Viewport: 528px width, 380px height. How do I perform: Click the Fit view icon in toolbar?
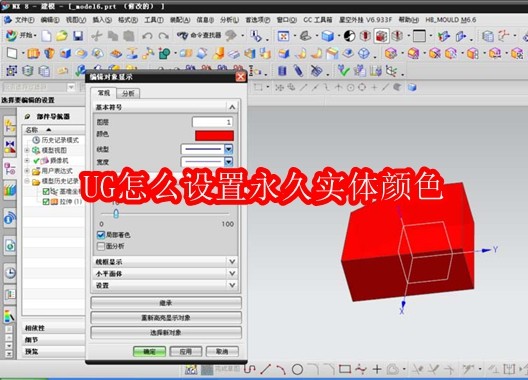(x=284, y=36)
